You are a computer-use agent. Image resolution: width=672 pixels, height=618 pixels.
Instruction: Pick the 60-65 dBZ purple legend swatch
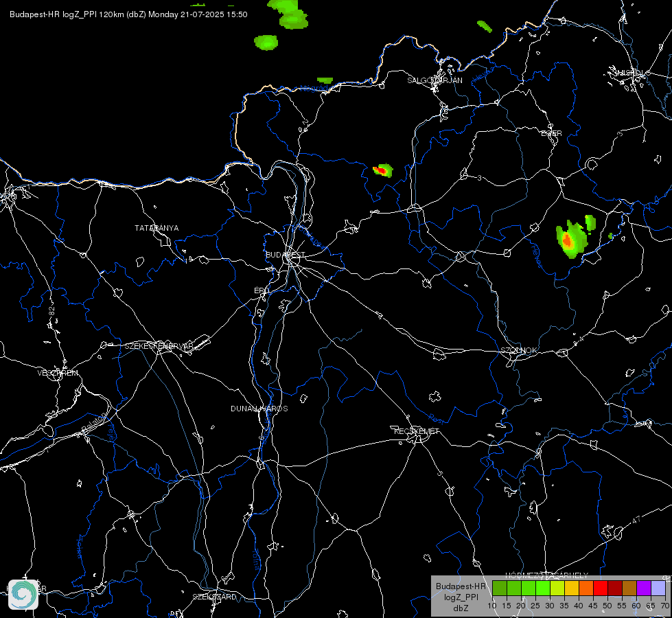(x=644, y=588)
